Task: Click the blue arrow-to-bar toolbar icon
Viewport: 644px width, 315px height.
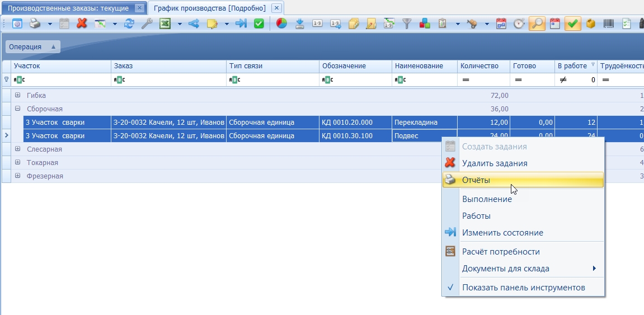Action: [241, 23]
